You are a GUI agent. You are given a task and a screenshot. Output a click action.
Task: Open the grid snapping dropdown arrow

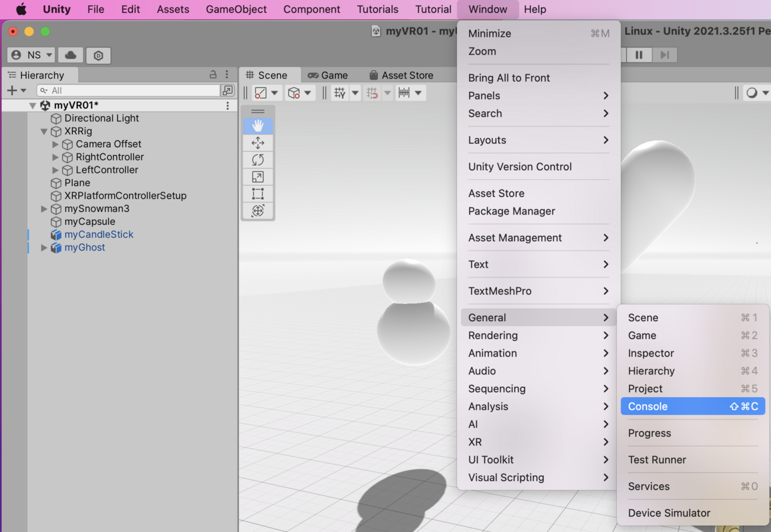[x=355, y=93]
